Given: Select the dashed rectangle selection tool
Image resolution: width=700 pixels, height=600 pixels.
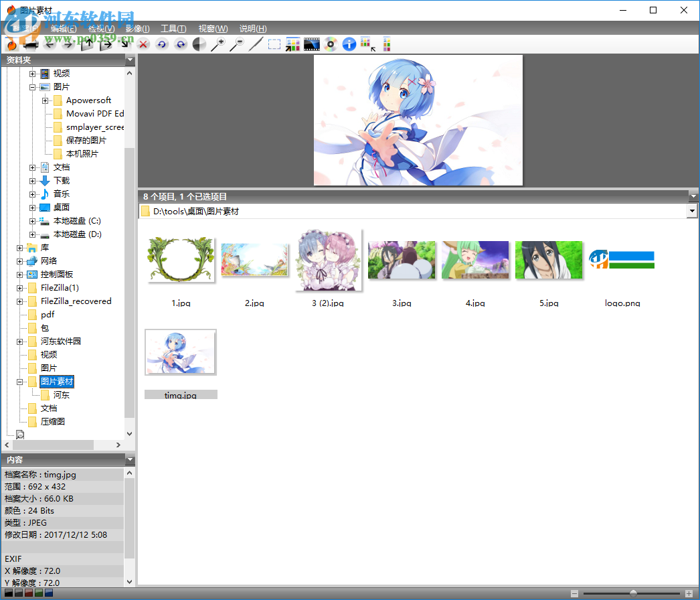Looking at the screenshot, I should (x=274, y=44).
